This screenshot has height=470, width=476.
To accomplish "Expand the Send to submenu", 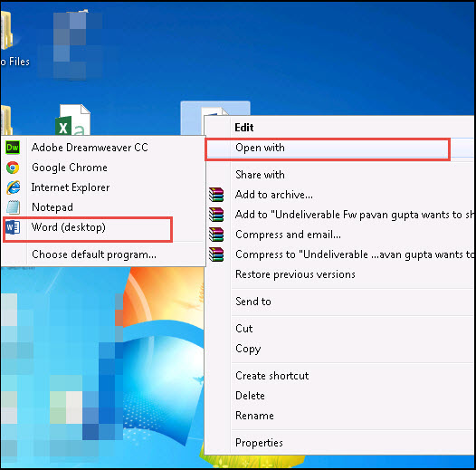I will coord(339,302).
